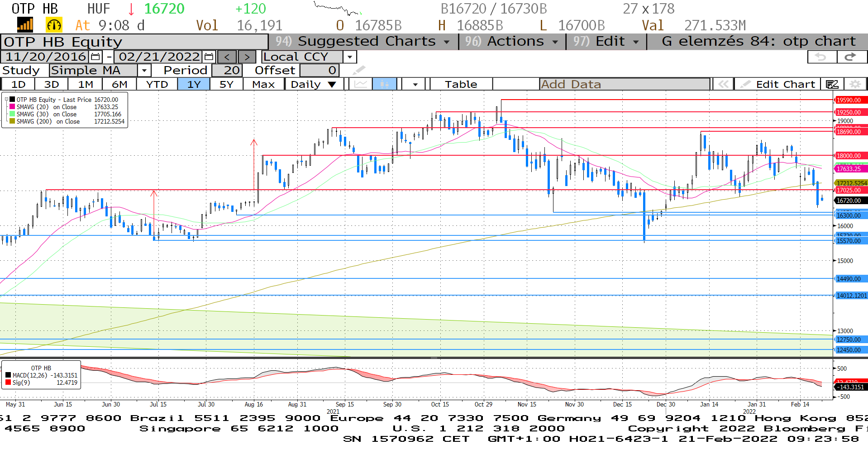Select the 1Y range tab

click(x=194, y=84)
